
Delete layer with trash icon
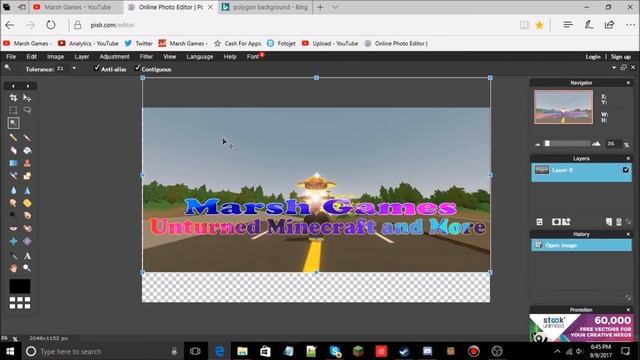(619, 222)
